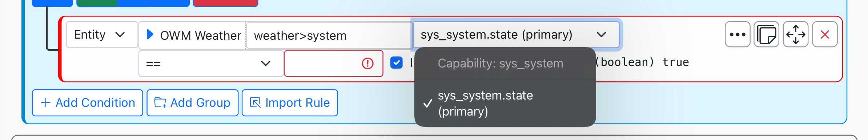Click the red button in the top row
The height and width of the screenshot is (140, 868).
[225, 3]
